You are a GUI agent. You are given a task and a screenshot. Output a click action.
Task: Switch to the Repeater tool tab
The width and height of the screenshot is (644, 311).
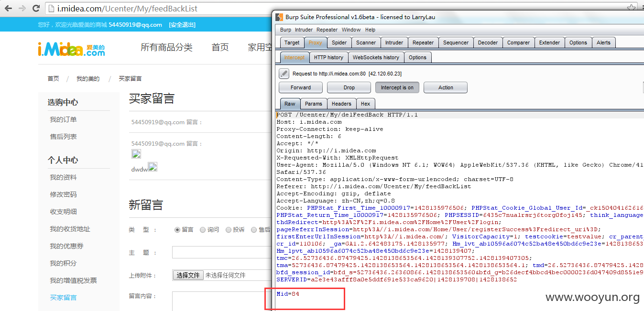point(423,43)
